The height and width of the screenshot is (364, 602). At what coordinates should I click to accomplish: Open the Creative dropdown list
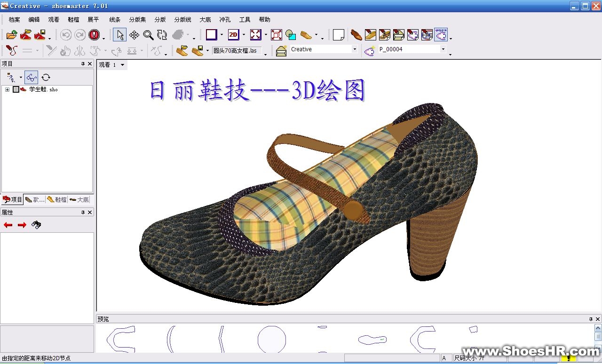tap(355, 49)
